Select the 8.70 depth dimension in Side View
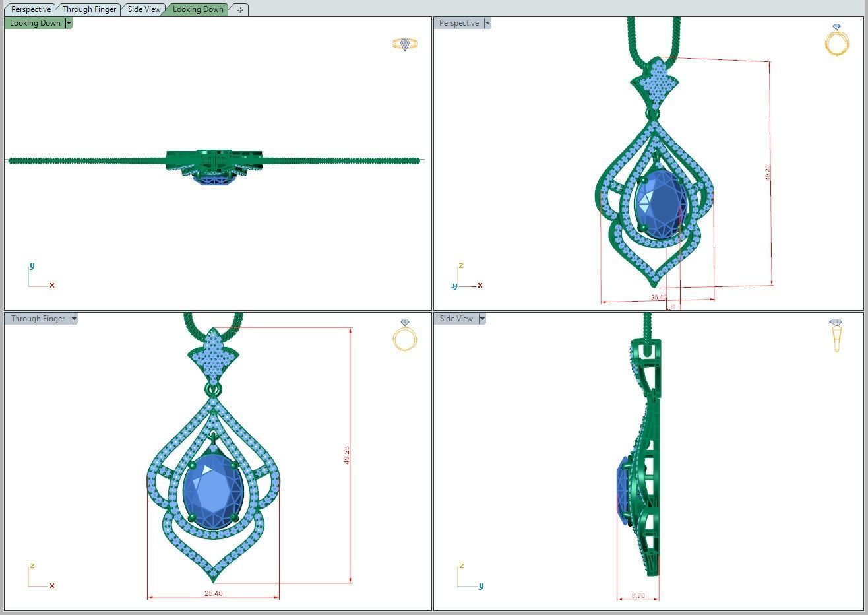The image size is (868, 615). click(x=638, y=596)
